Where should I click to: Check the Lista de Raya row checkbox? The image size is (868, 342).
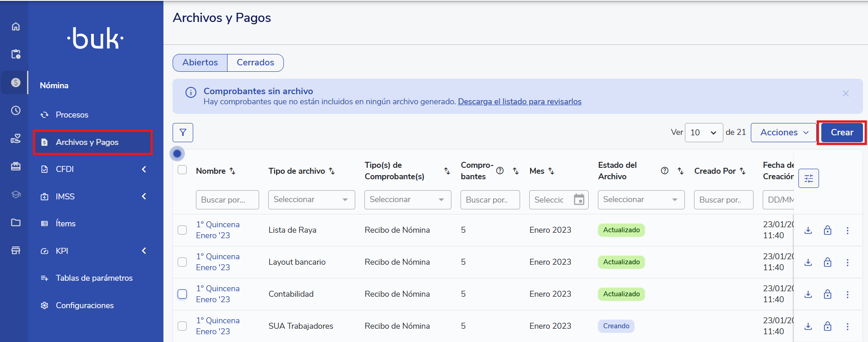(182, 230)
